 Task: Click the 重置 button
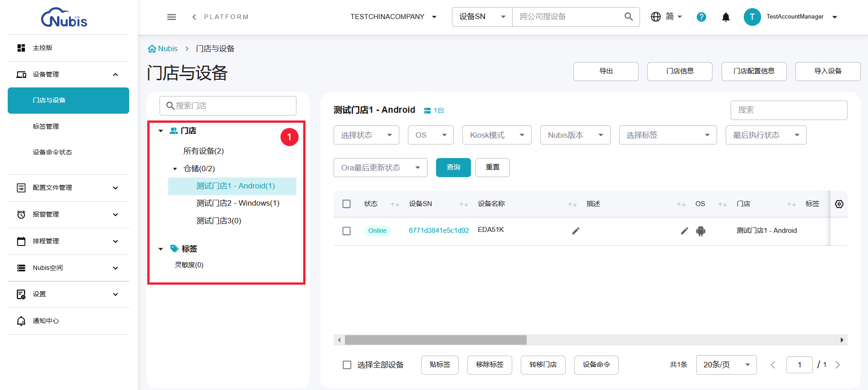[493, 168]
